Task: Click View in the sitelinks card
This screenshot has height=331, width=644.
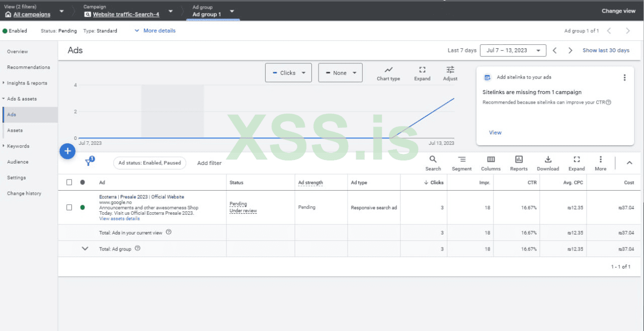Action: pos(495,132)
